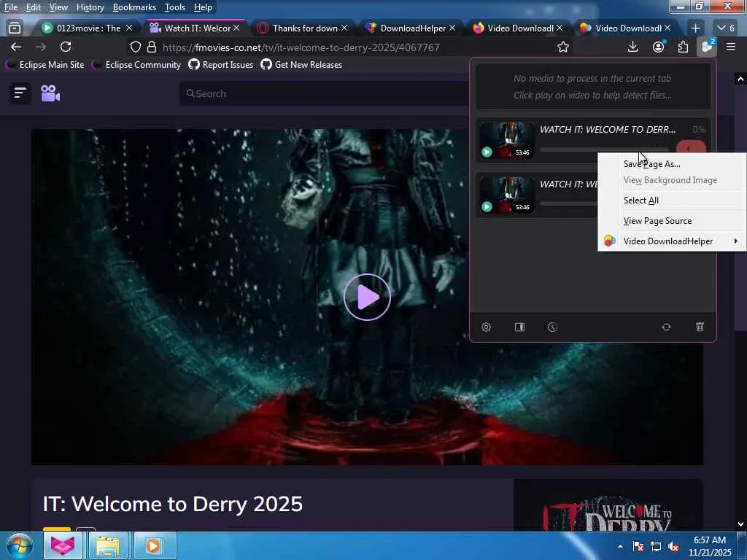The height and width of the screenshot is (560, 747).
Task: Open the History menu
Action: [x=90, y=7]
